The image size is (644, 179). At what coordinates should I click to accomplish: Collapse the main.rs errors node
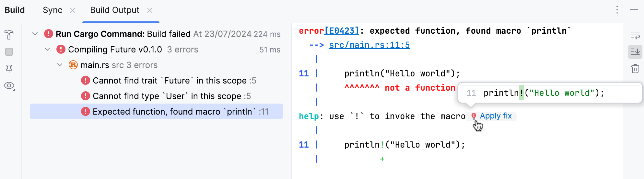60,65
